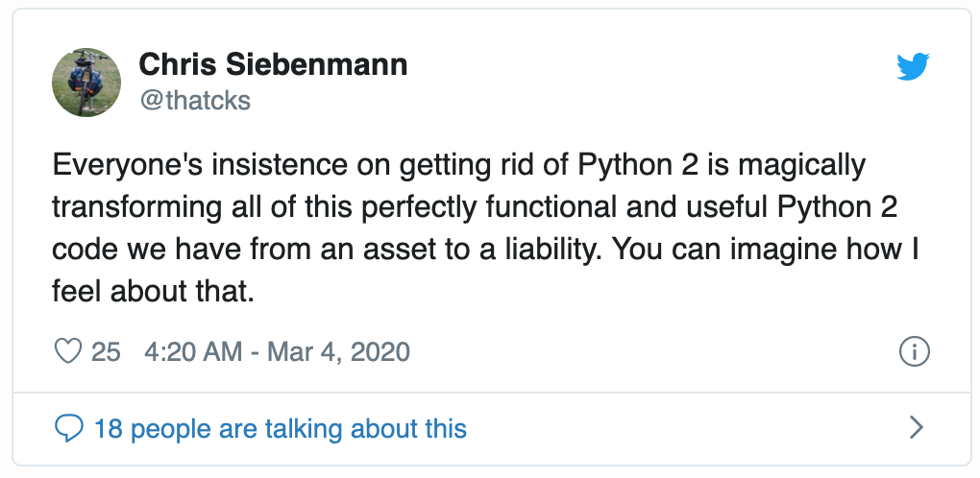980x478 pixels.
Task: Click the number 18 in the footer
Action: (108, 428)
